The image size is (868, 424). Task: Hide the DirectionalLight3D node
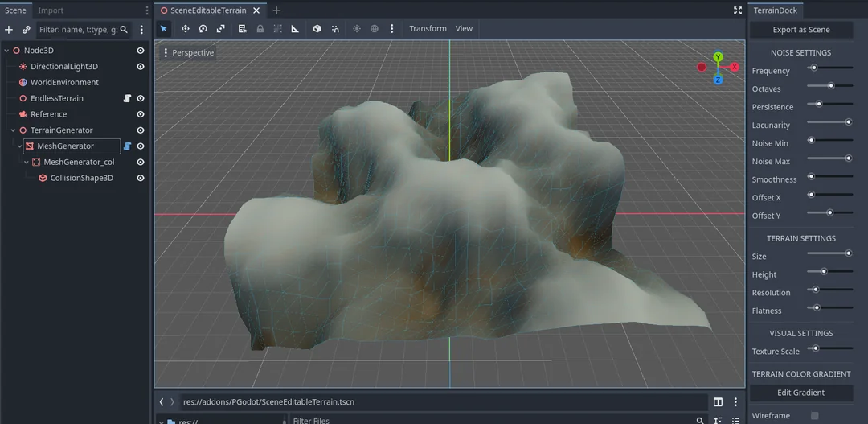tap(141, 67)
